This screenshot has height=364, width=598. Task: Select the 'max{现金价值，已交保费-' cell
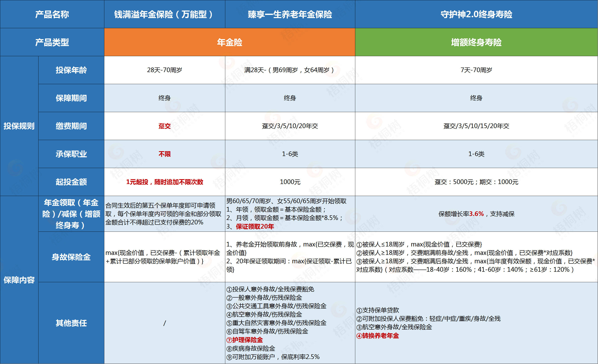coord(164,257)
